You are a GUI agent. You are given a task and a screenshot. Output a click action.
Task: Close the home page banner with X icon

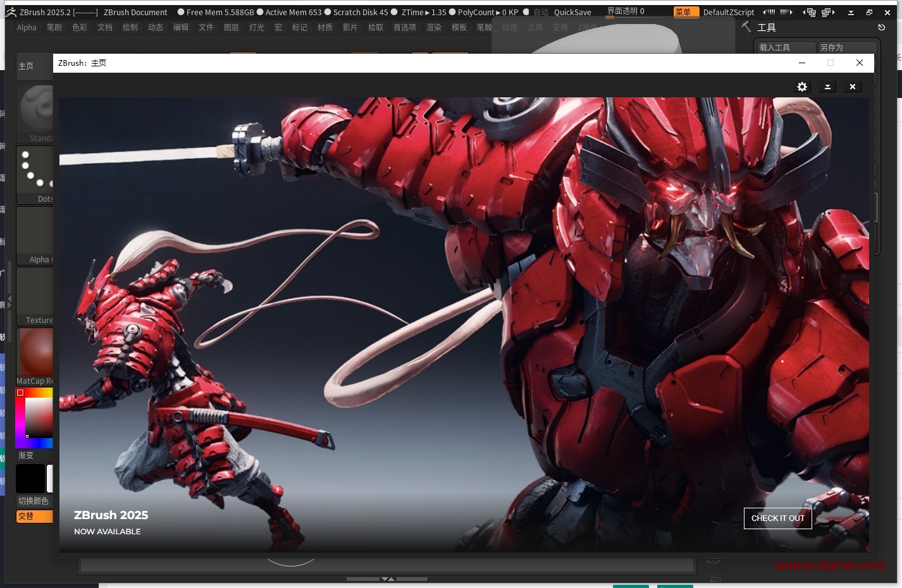853,87
